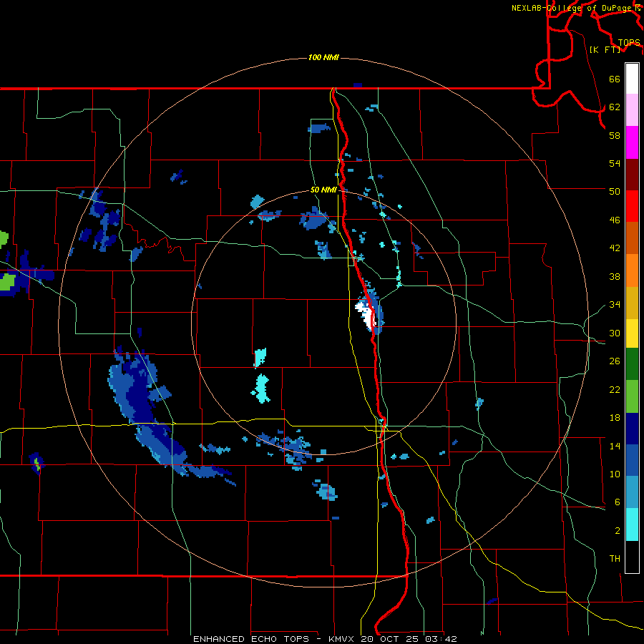Click the '10' legend value

point(615,474)
